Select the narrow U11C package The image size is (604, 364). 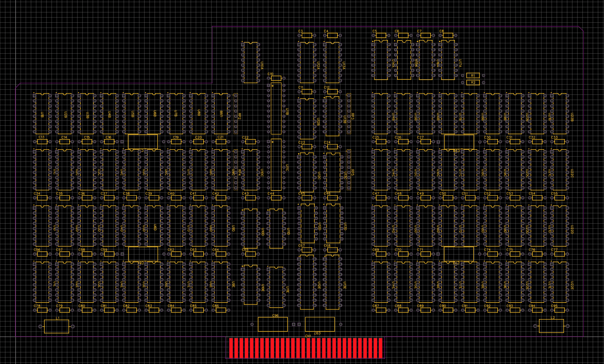tap(276, 165)
